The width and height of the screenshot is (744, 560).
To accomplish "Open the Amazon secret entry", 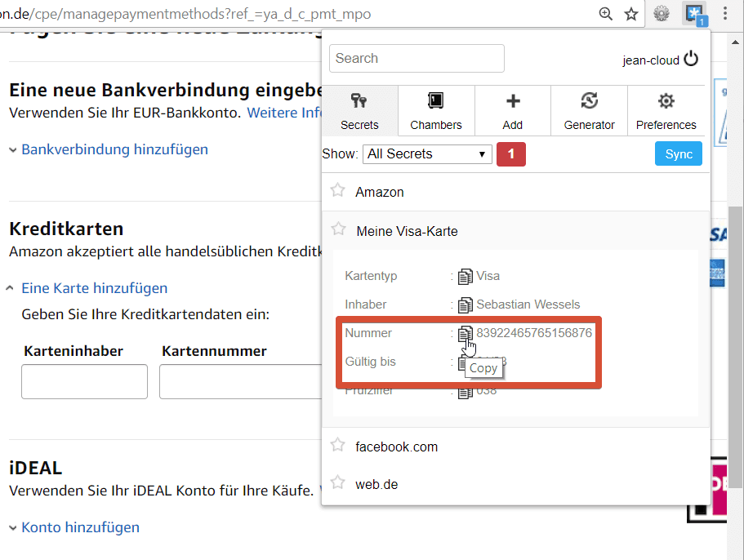I will pos(516,192).
